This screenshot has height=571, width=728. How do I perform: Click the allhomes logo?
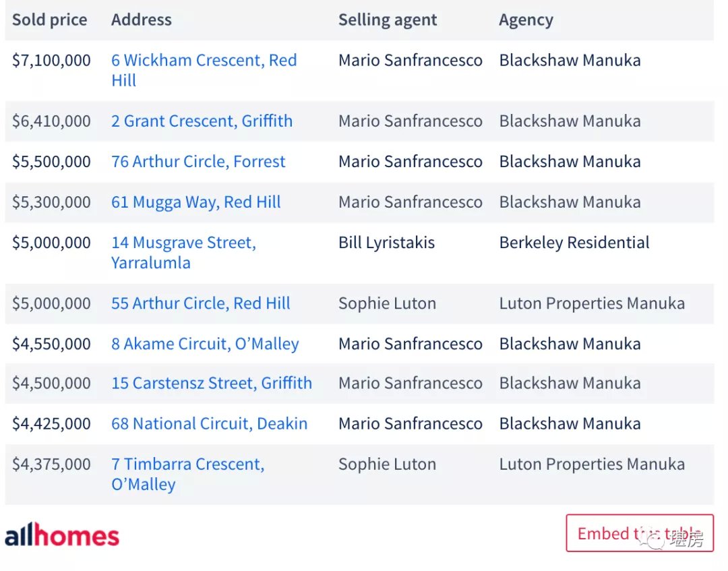click(62, 535)
